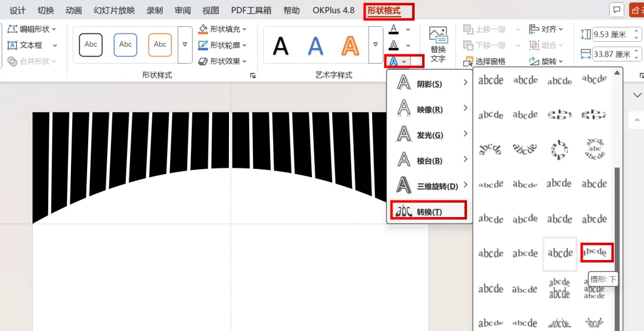Click the width spinner arrows
This screenshot has width=644, height=331.
[637, 54]
